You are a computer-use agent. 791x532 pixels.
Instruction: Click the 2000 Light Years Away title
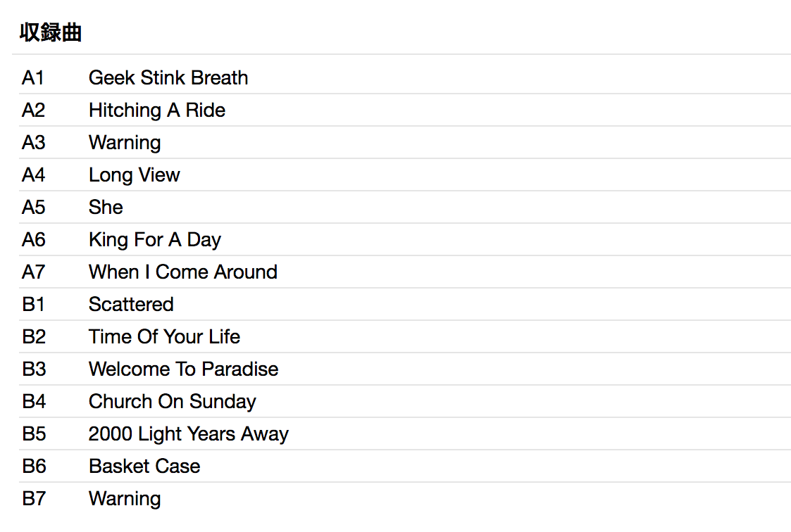(189, 433)
